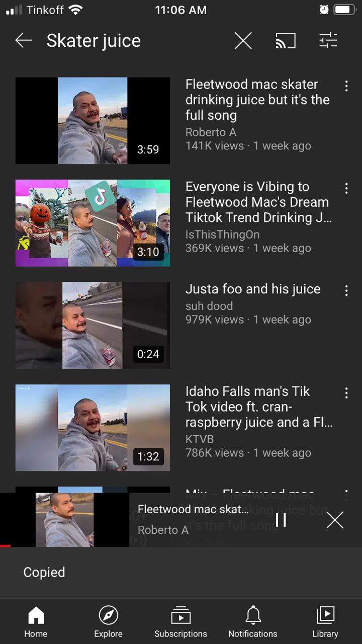
Task: Pause the miniplayer video
Action: click(x=281, y=520)
